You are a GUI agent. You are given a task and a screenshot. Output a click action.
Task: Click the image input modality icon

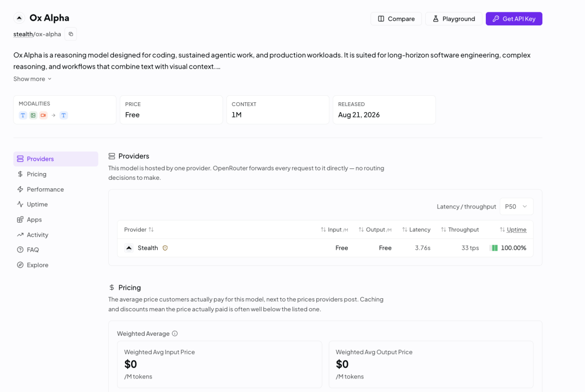(x=33, y=115)
